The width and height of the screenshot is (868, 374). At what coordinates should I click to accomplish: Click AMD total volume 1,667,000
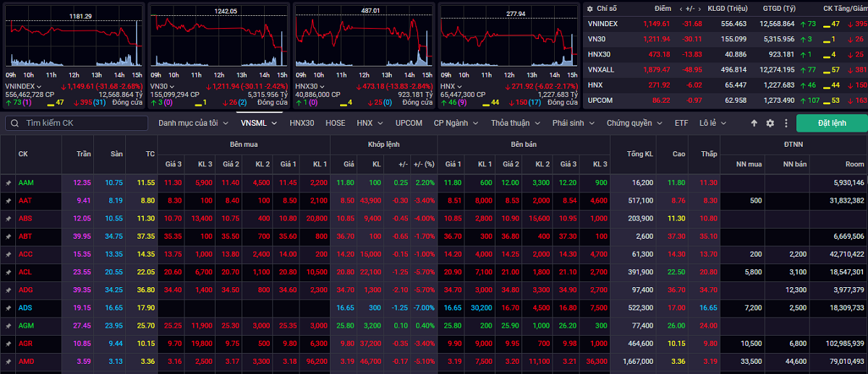[x=637, y=360]
